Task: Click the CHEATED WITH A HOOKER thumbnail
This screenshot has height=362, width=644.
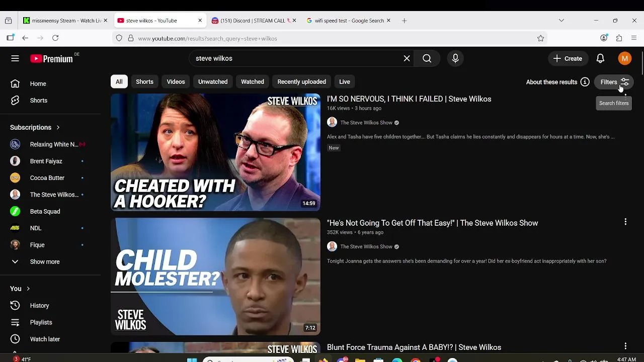Action: tap(215, 152)
